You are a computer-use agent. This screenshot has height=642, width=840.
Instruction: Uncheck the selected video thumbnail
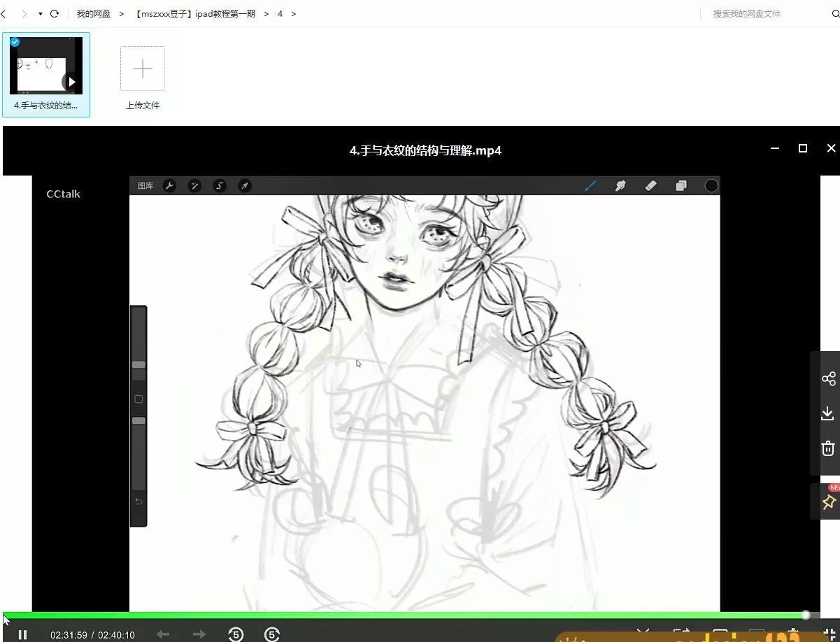click(x=14, y=42)
